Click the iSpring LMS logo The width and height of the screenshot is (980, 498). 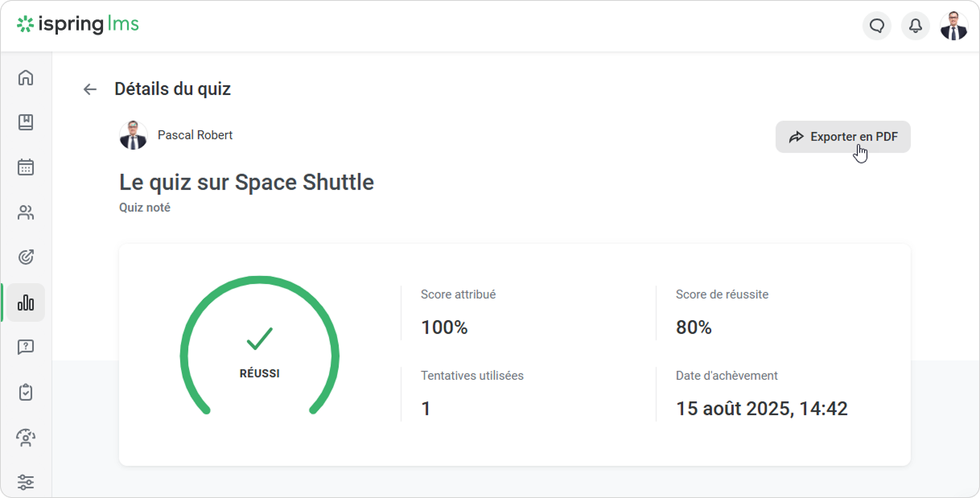click(x=78, y=25)
